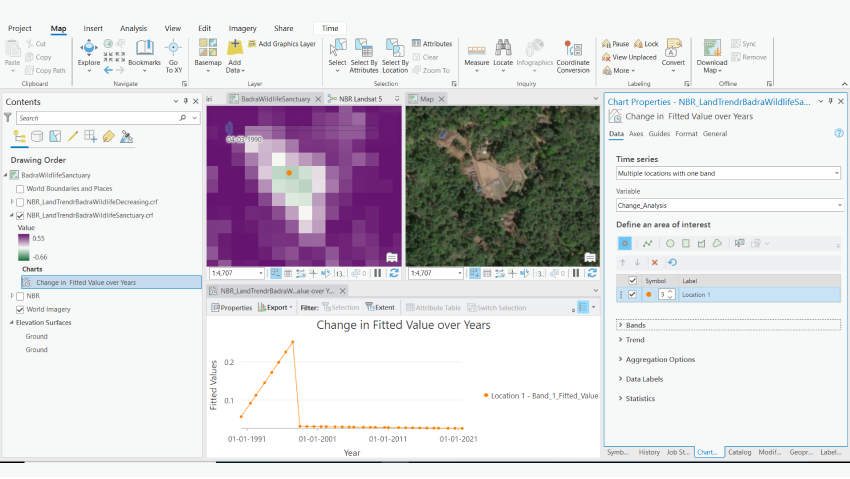Toggle the Location 1 checkbox

click(632, 295)
